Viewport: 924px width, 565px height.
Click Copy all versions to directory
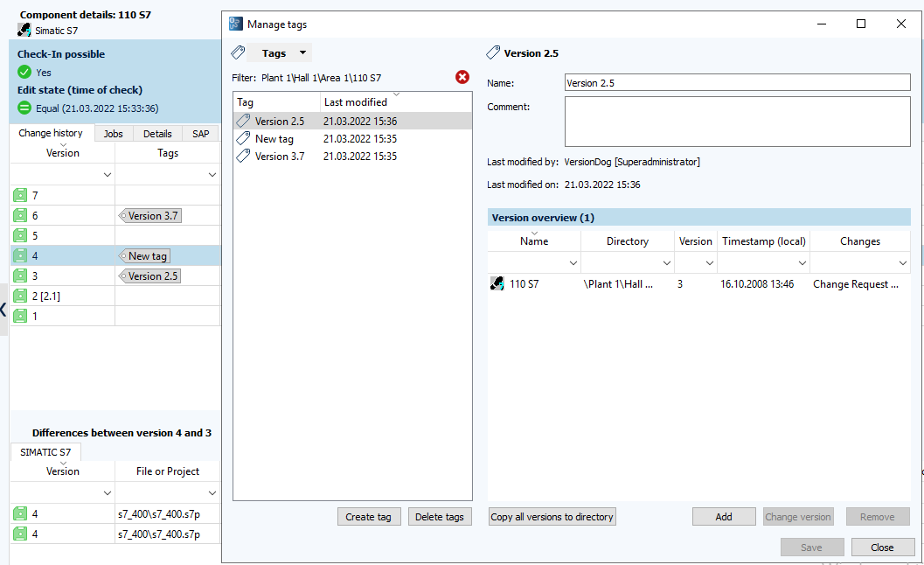552,517
